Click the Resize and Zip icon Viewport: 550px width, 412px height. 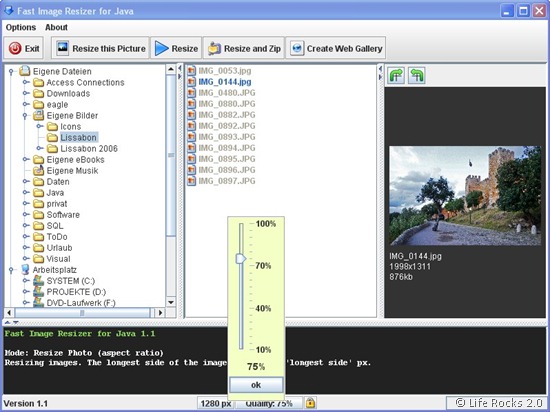(x=214, y=49)
